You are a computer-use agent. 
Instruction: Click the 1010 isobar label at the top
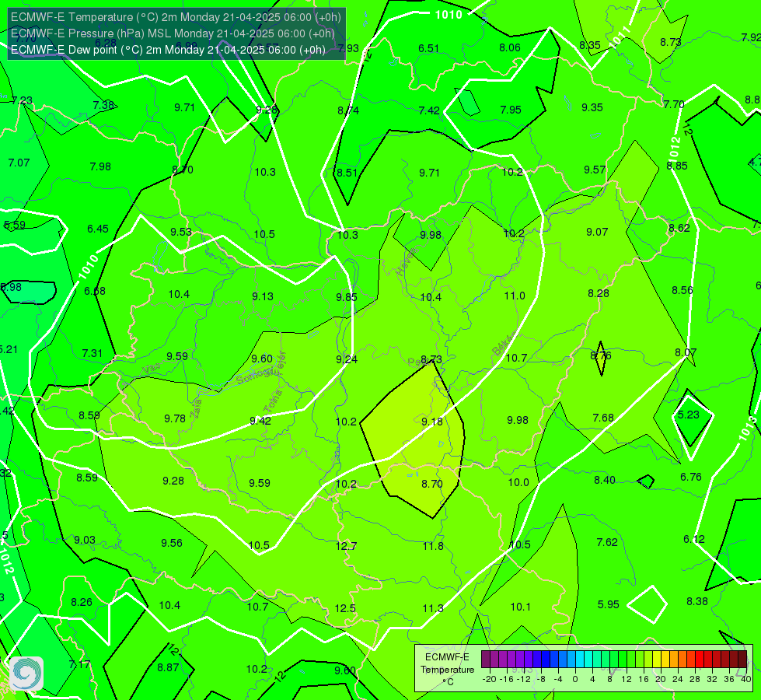(449, 15)
